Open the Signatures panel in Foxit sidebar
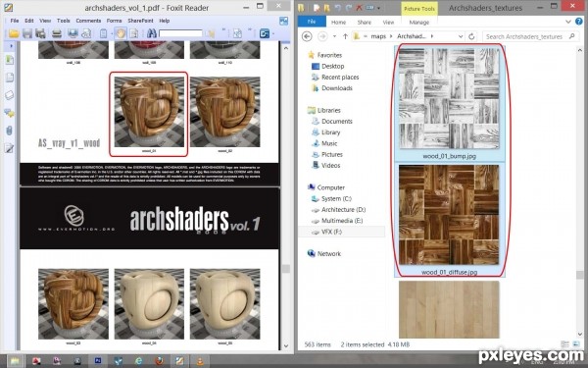Viewport: 588px width, 368px height. [x=10, y=148]
